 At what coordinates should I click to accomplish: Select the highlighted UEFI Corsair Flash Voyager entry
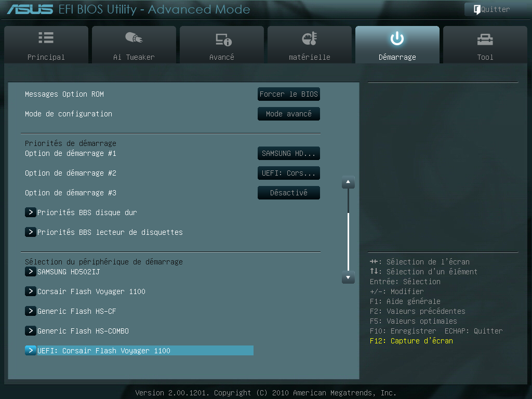point(104,351)
